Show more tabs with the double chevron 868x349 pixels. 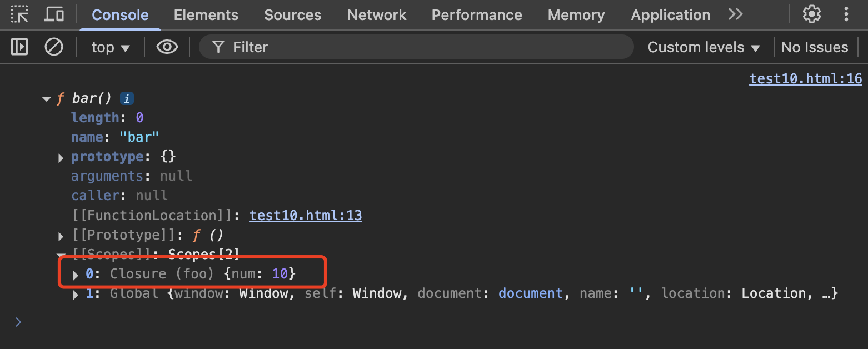pos(735,14)
